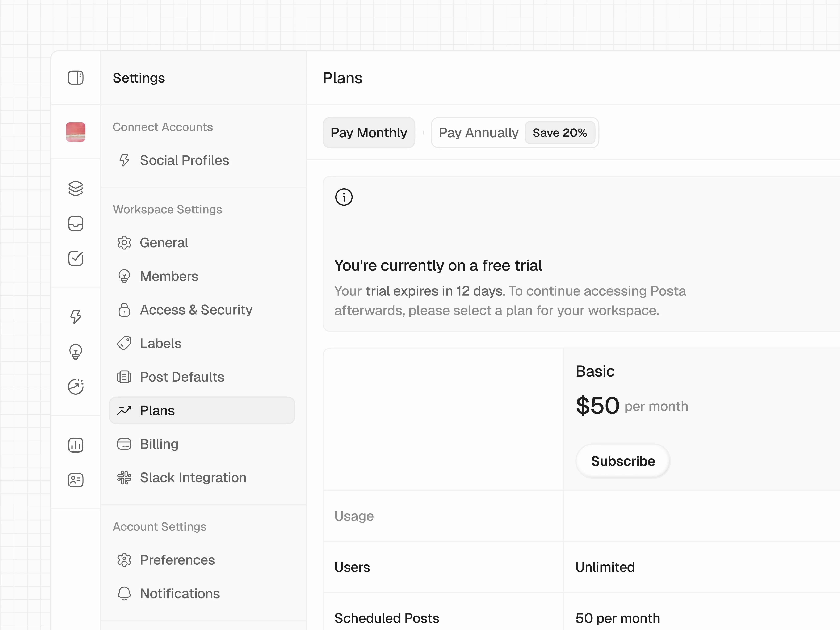Viewport: 840px width, 630px height.
Task: Click the circular arrow target icon
Action: pos(76,387)
